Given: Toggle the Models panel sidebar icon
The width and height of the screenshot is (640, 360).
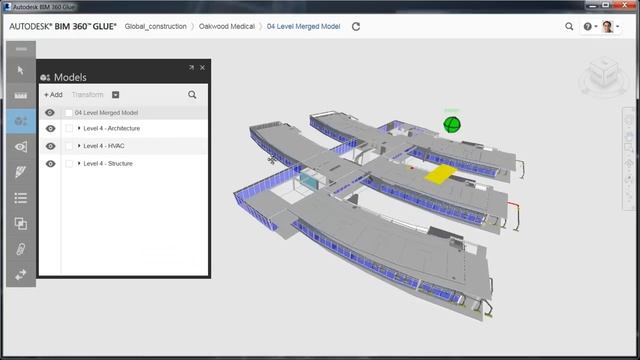Looking at the screenshot, I should click(x=20, y=121).
